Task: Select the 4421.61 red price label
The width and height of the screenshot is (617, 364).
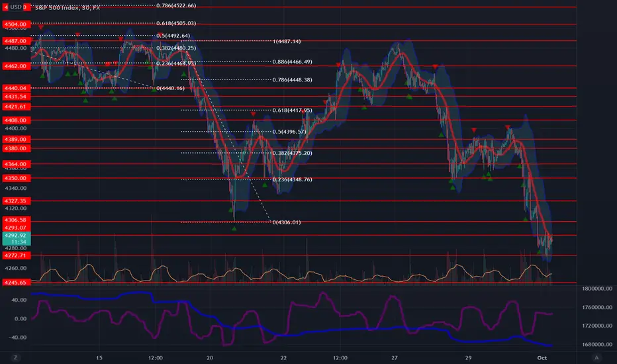Action: pos(15,107)
